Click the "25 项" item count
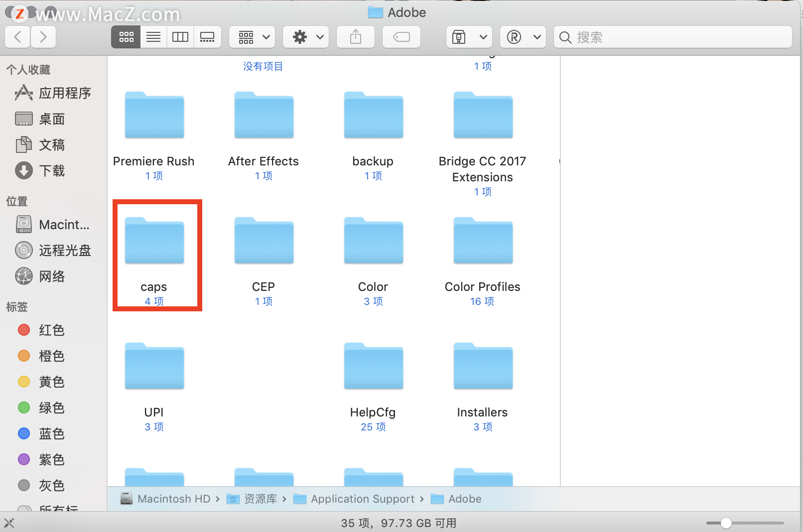Image resolution: width=803 pixels, height=532 pixels. click(x=373, y=427)
